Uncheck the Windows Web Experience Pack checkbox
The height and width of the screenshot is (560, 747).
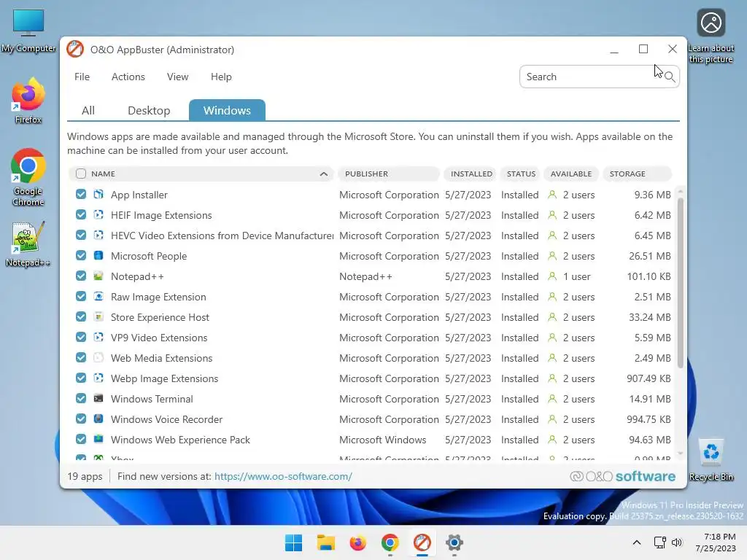tap(81, 439)
